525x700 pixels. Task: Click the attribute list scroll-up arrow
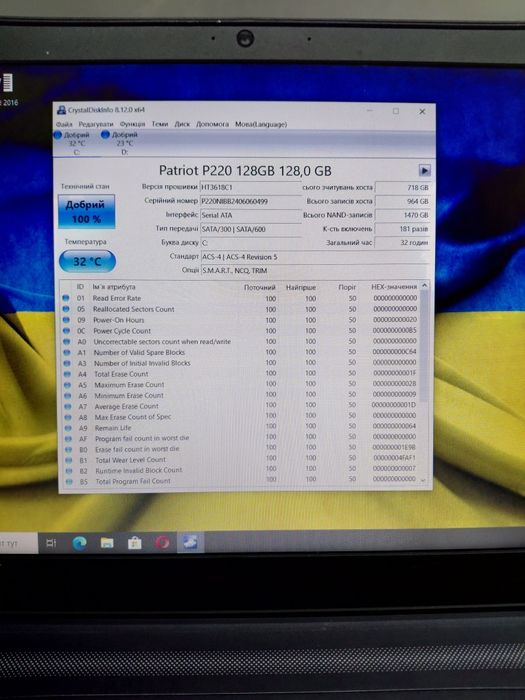pyautogui.click(x=425, y=285)
